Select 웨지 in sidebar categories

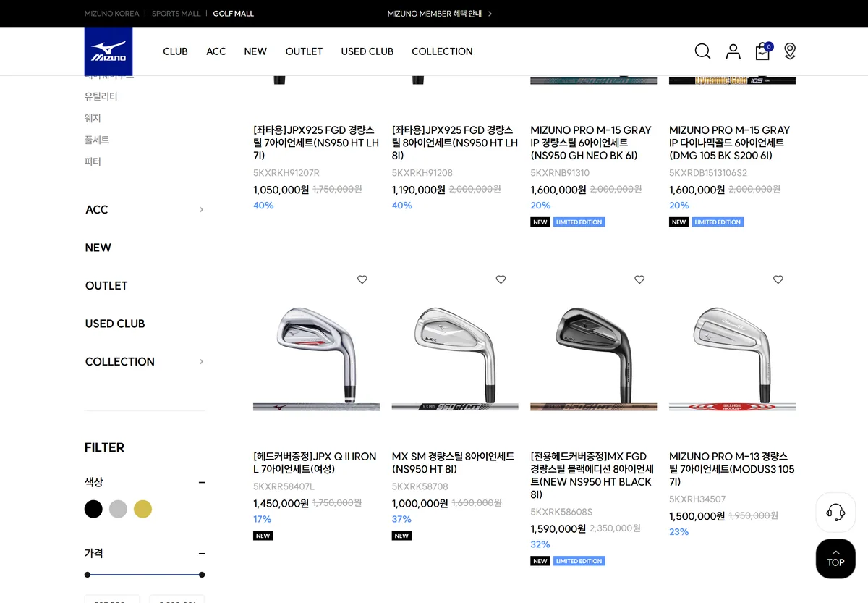[93, 118]
